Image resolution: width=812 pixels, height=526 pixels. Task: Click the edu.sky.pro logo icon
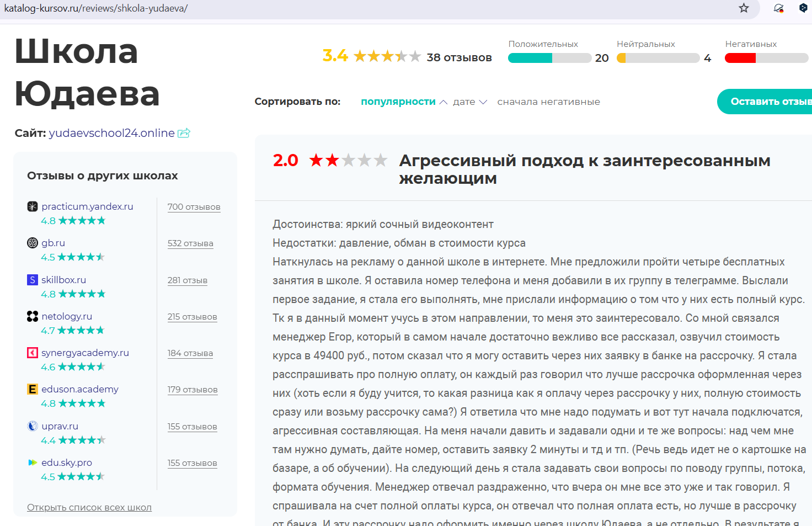tap(33, 463)
